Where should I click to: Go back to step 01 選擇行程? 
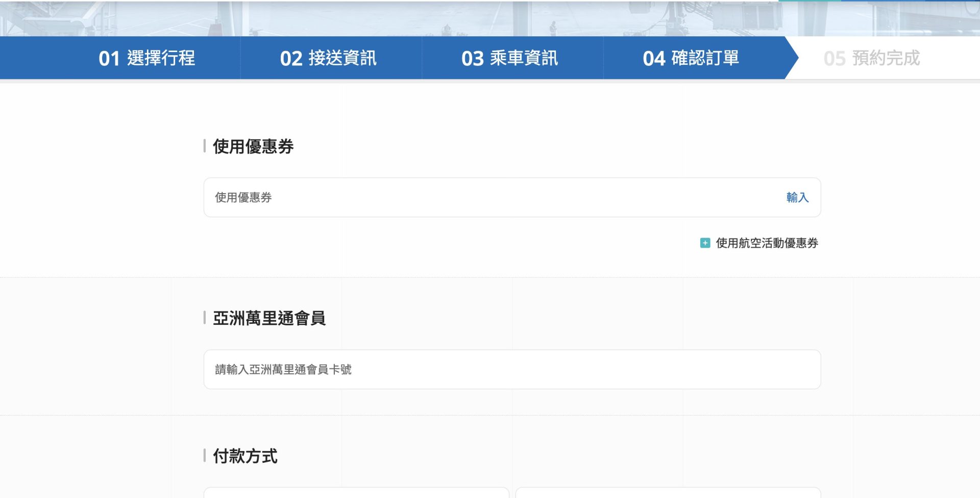[x=146, y=58]
